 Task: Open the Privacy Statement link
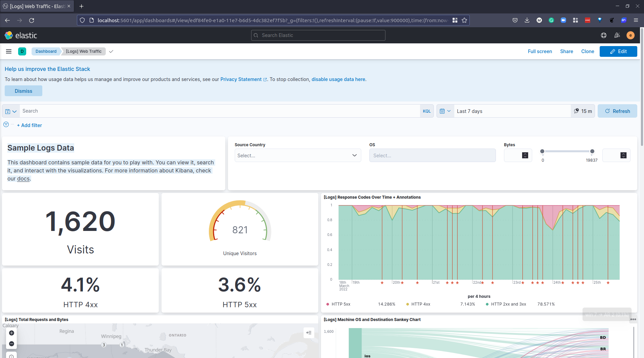pyautogui.click(x=241, y=79)
